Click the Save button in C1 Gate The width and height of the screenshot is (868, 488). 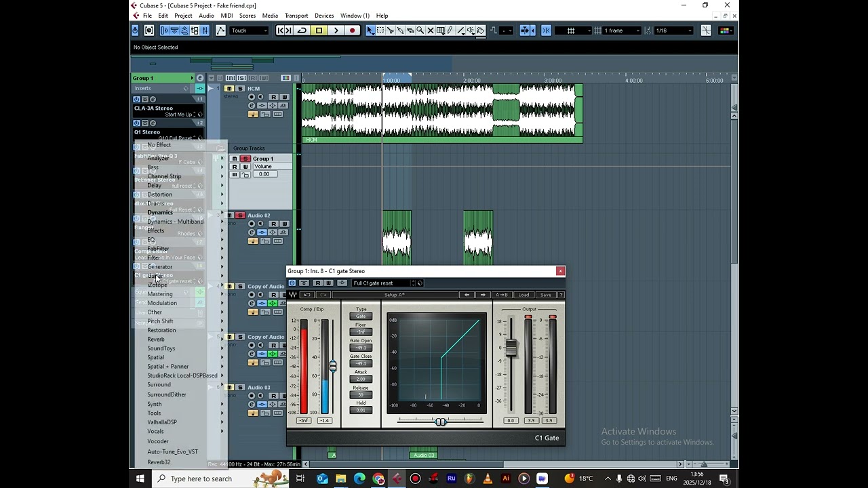point(545,295)
